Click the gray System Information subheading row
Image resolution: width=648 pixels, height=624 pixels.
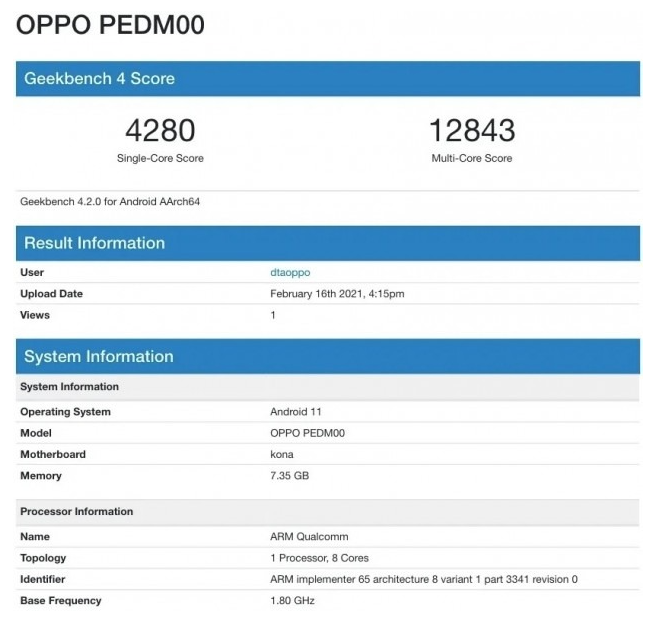click(69, 387)
